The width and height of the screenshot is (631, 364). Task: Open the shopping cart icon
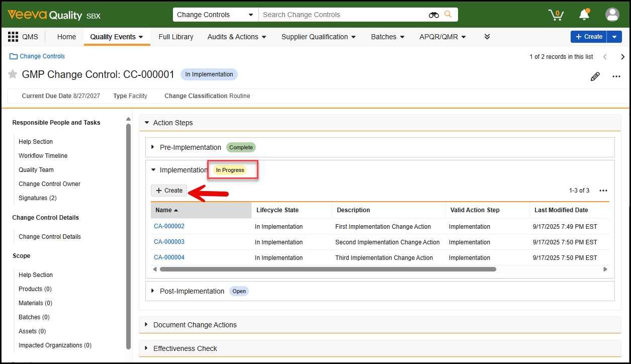tap(556, 15)
